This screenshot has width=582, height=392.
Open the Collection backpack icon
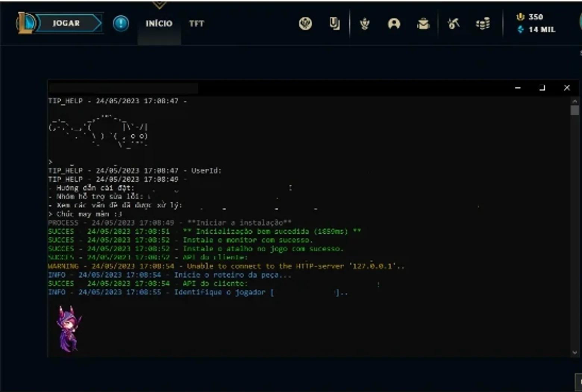423,24
